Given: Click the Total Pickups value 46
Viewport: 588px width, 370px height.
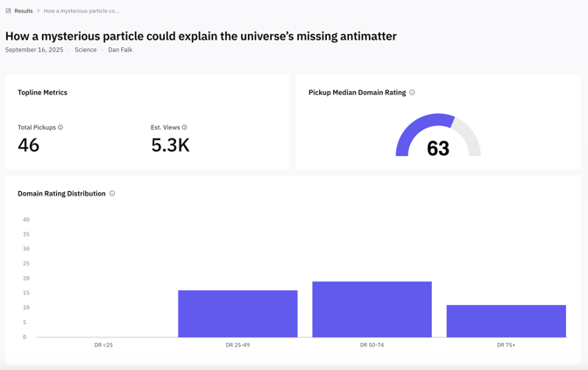Looking at the screenshot, I should pyautogui.click(x=29, y=146).
